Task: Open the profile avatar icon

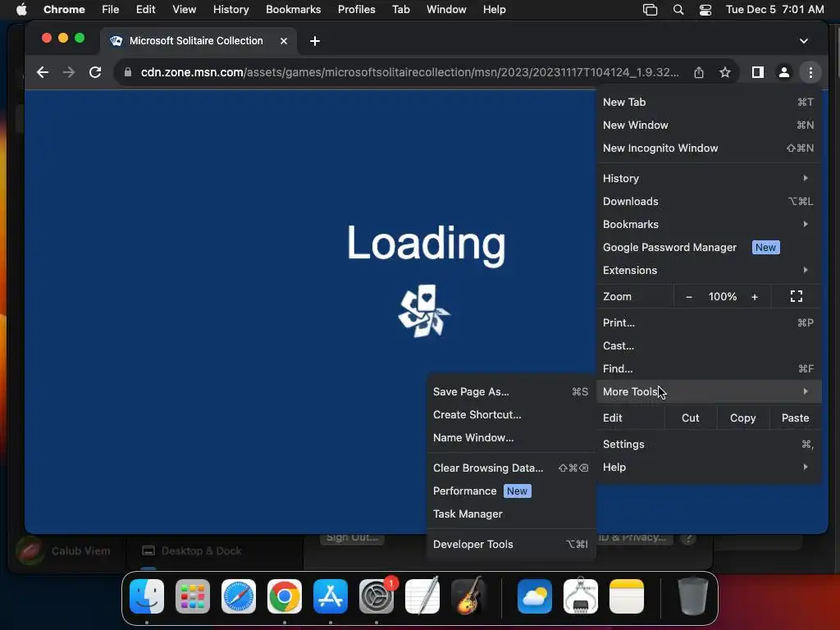Action: (783, 72)
